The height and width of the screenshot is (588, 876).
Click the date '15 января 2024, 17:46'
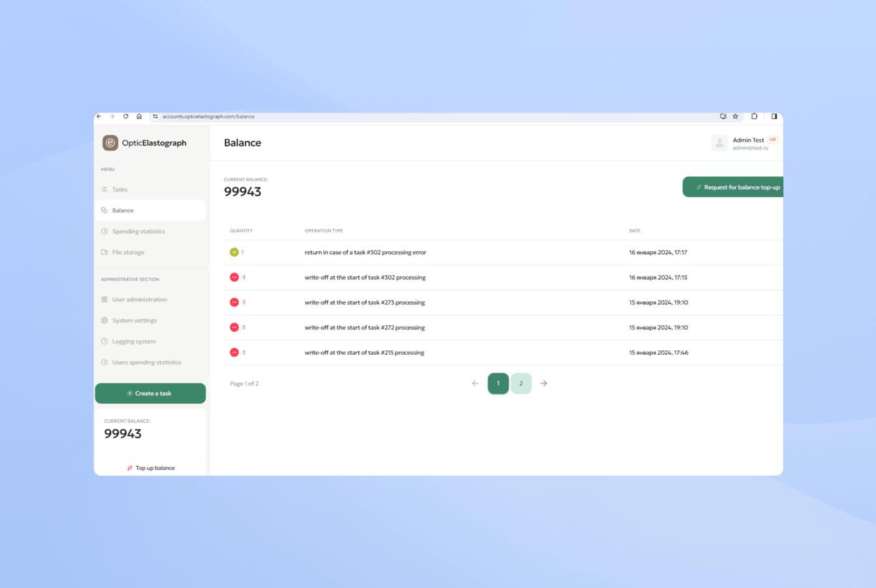click(658, 353)
